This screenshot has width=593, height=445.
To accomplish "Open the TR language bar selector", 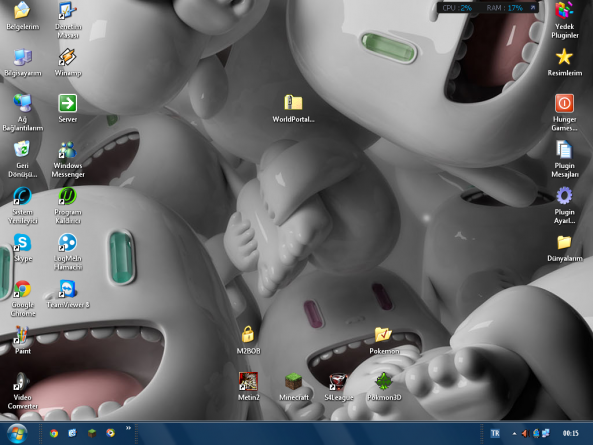I will [x=495, y=433].
